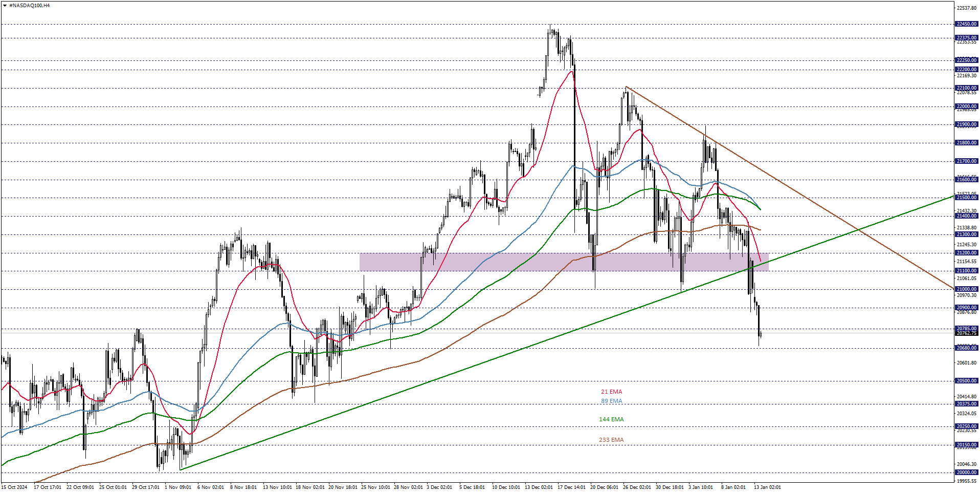Click the 15 Oct 2024 date label
Viewport: 980px width, 493px height.
click(14, 487)
